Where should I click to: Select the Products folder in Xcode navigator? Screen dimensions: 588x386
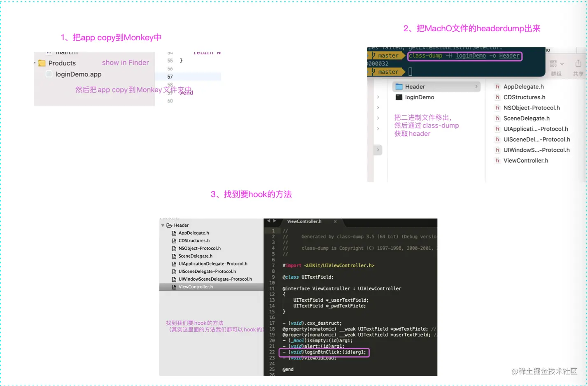pyautogui.click(x=57, y=63)
